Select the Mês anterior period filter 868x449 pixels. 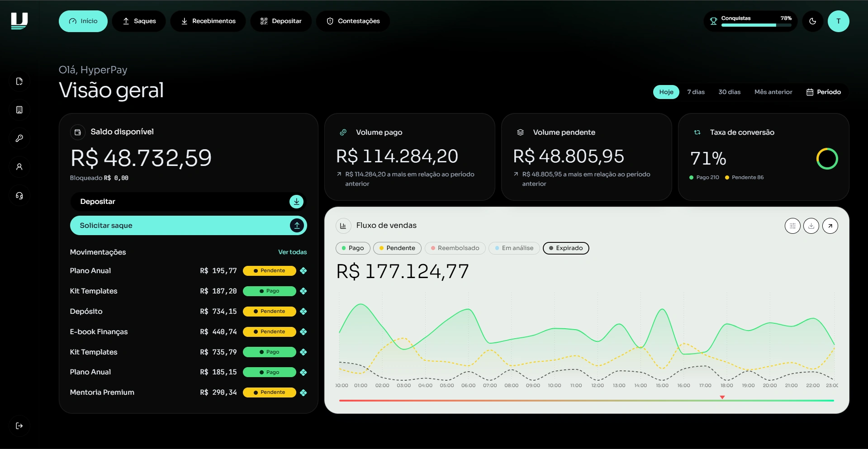(x=773, y=92)
